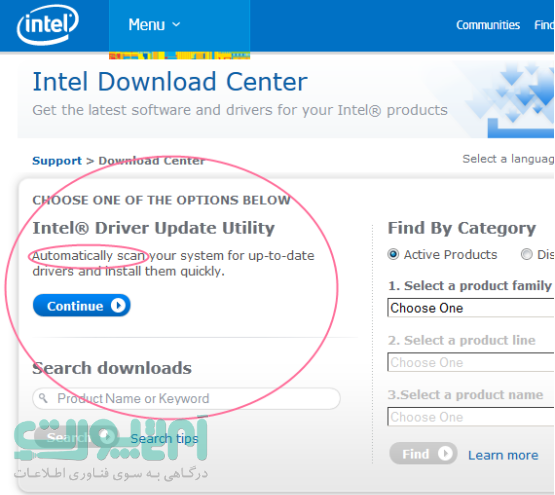Click the arrow icon on Find button

pos(445,453)
